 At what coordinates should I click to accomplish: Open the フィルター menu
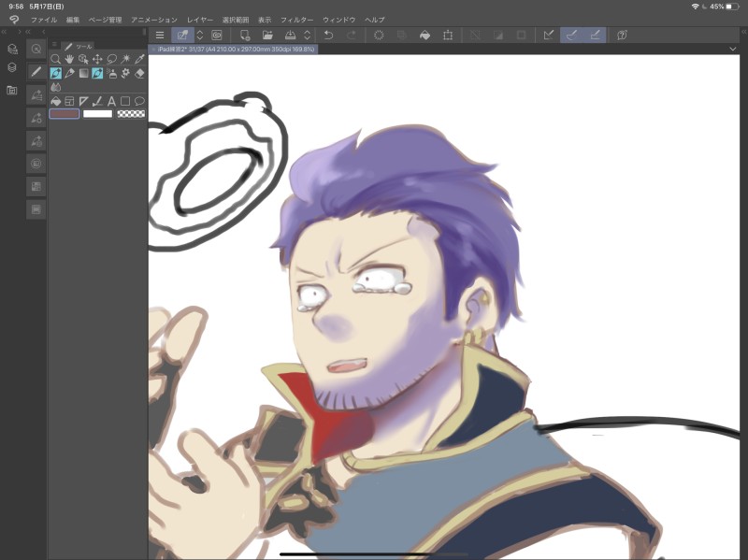point(296,20)
